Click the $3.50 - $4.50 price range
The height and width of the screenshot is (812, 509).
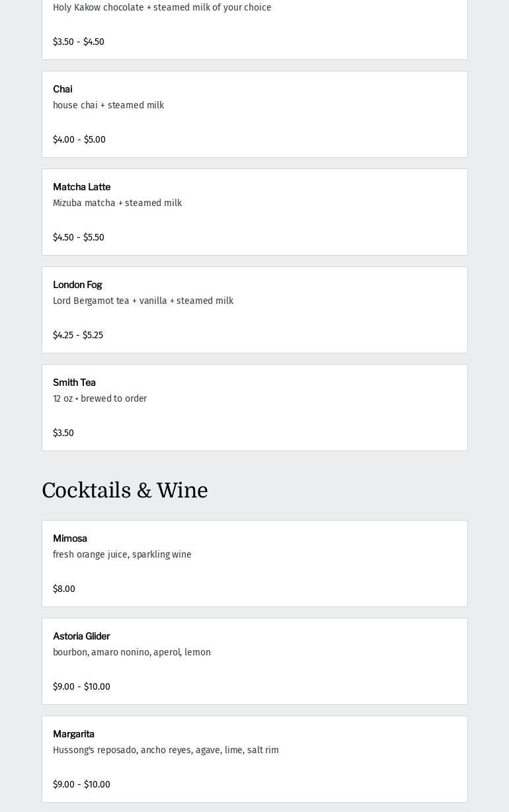click(x=79, y=42)
